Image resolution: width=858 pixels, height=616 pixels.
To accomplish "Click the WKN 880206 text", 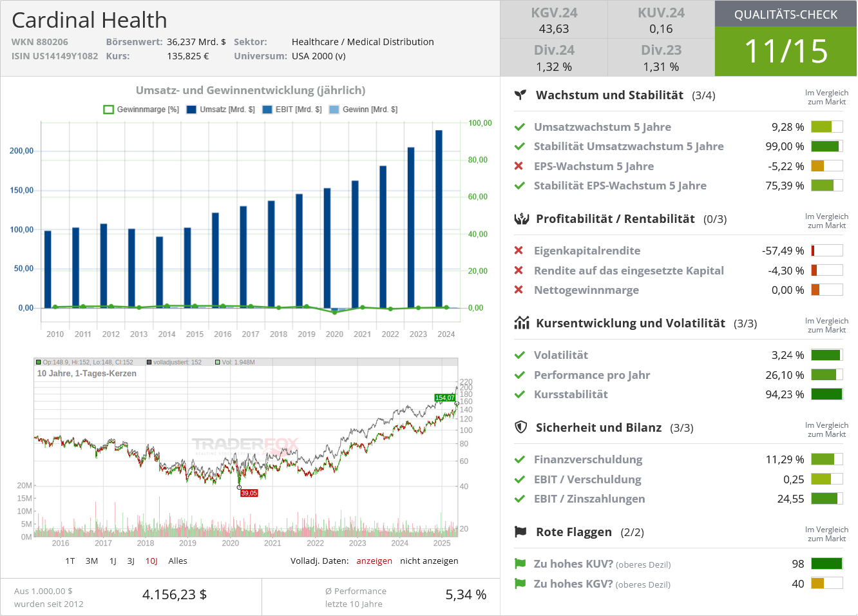I will [x=40, y=42].
